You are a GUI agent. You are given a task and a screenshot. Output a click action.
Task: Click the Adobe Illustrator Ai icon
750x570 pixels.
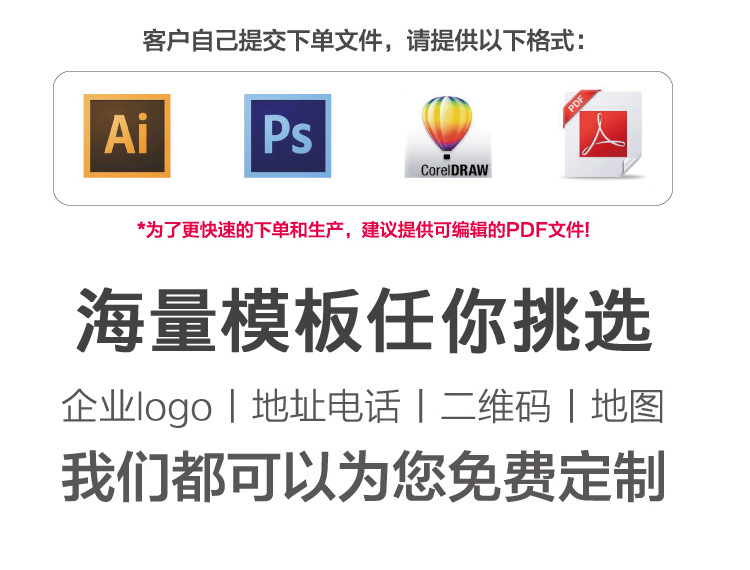click(x=127, y=136)
